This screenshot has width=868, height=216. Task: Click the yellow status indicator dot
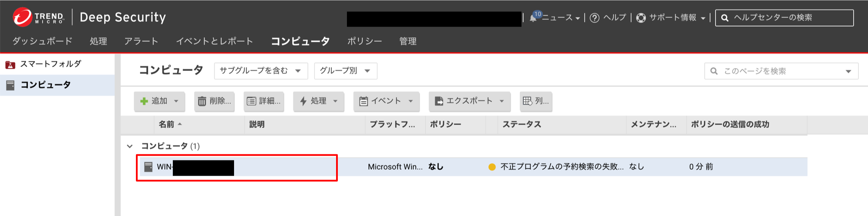pos(492,167)
